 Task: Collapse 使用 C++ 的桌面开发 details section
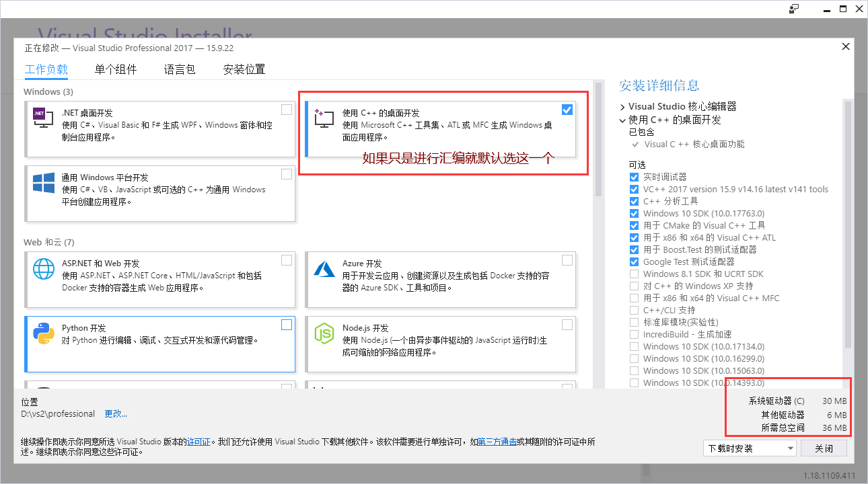point(622,120)
